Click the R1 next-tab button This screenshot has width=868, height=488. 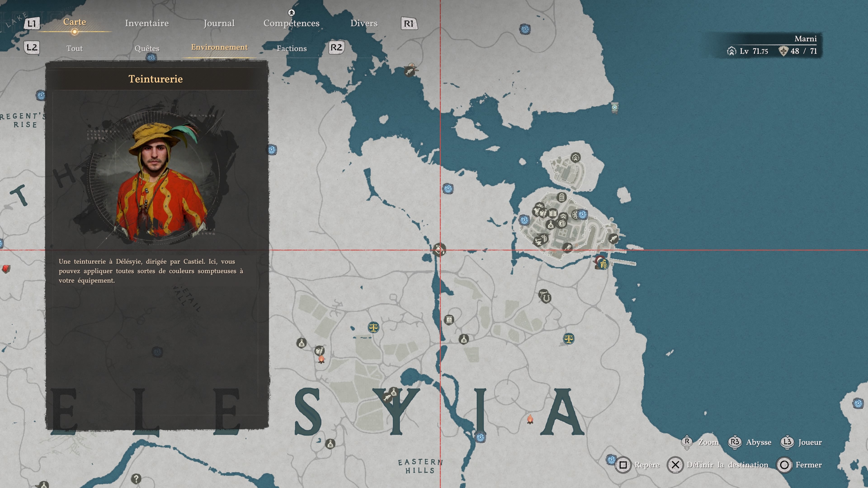coord(409,23)
